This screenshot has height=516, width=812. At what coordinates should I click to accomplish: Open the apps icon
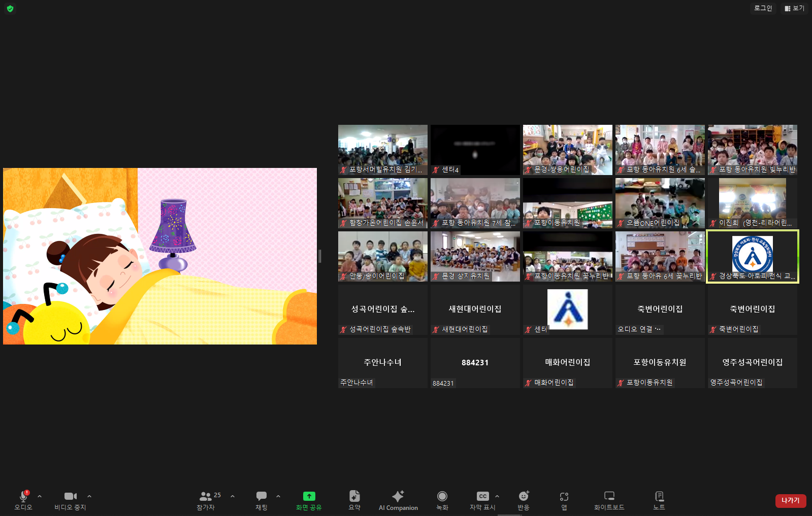pyautogui.click(x=564, y=497)
